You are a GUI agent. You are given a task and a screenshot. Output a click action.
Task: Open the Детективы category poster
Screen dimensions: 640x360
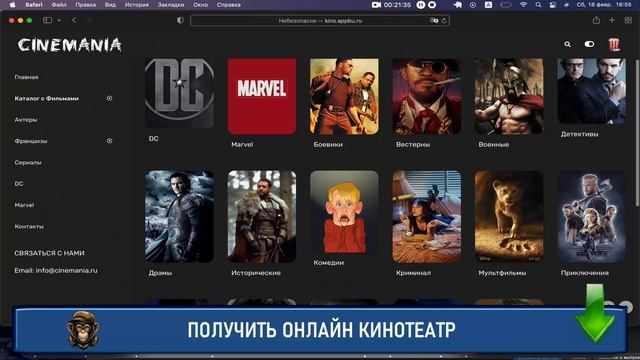click(591, 91)
